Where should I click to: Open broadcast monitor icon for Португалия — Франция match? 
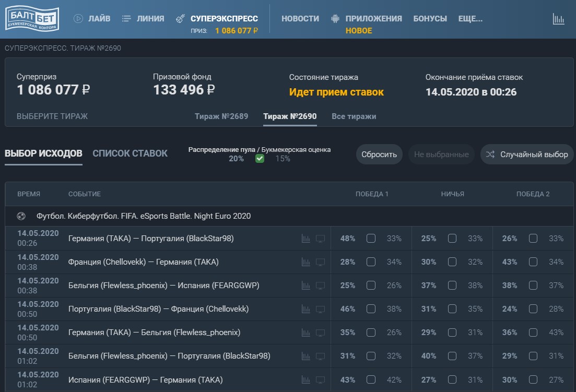point(320,309)
